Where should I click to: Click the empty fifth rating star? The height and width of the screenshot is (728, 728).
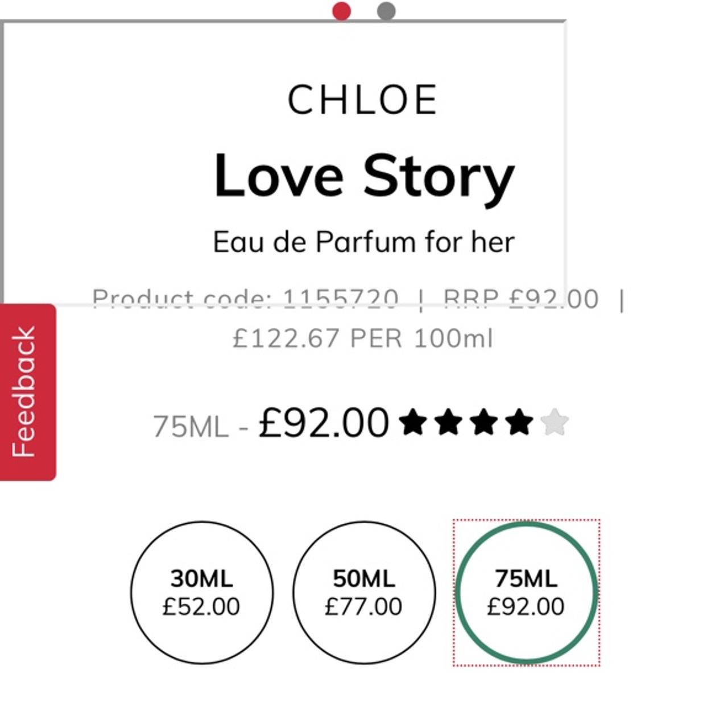point(554,424)
